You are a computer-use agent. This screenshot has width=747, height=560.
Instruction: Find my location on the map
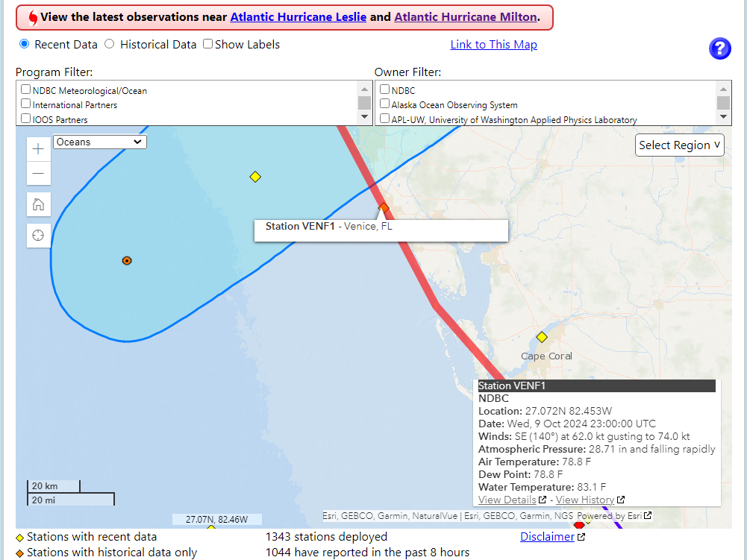tap(38, 235)
